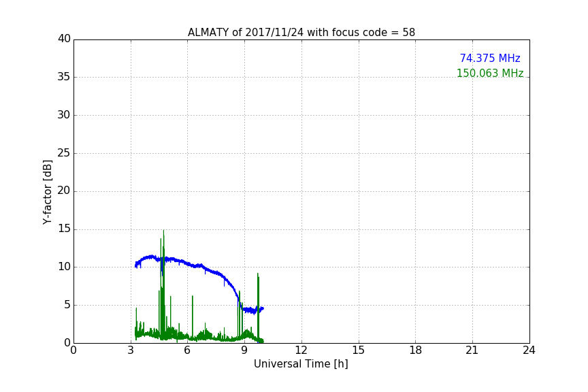This screenshot has width=588, height=392.
Task: Click y-axis tick label '5'
Action: pyautogui.click(x=67, y=305)
